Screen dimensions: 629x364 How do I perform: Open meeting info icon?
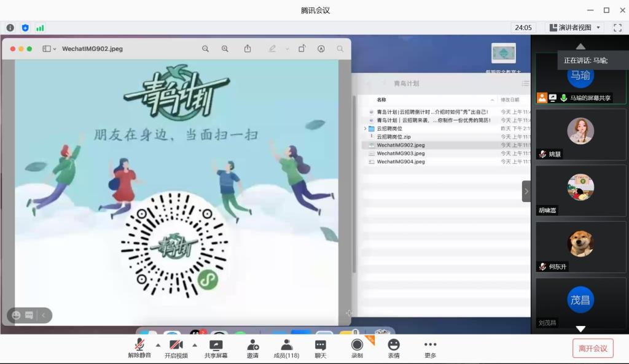point(10,28)
